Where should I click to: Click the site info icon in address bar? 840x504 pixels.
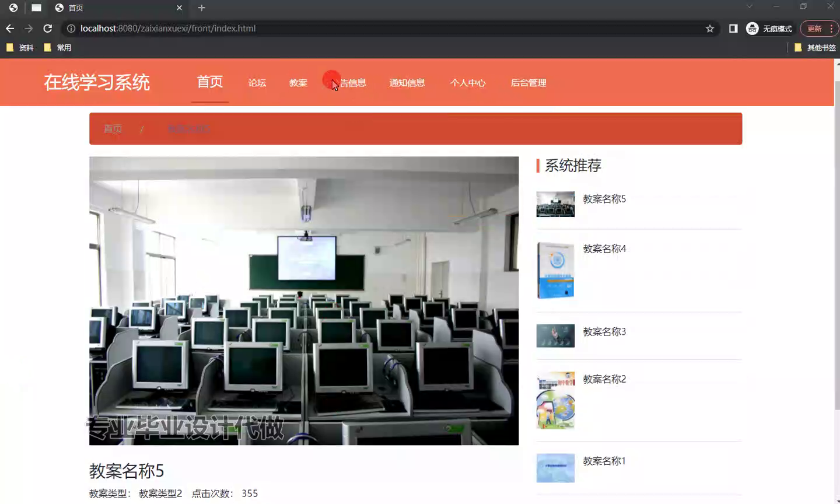click(x=71, y=28)
